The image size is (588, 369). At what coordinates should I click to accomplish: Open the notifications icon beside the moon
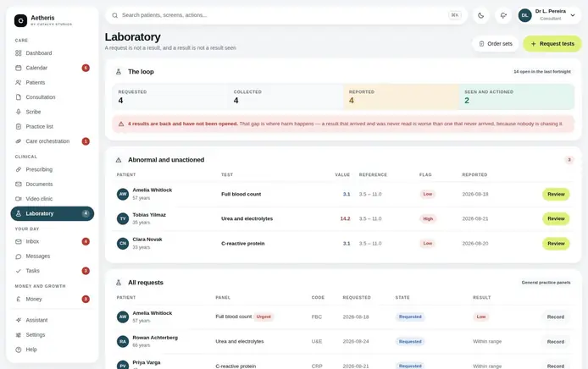(x=503, y=15)
